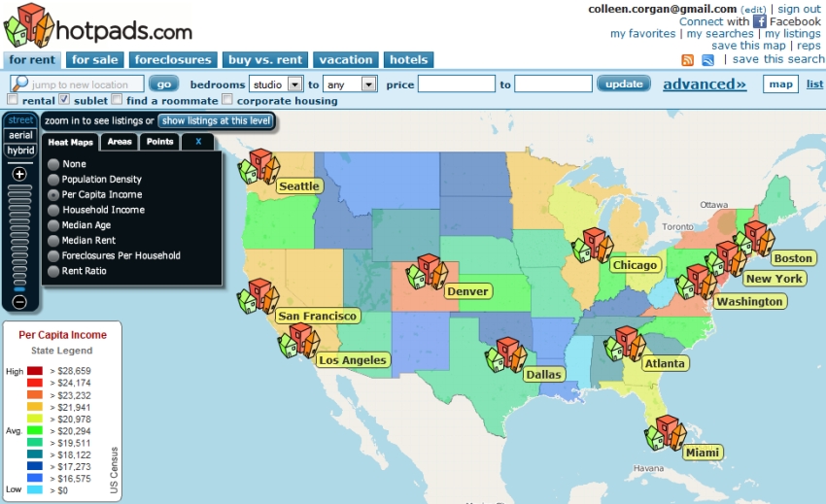
Task: Select Foreclosures Per Household heat map
Action: pyautogui.click(x=53, y=256)
